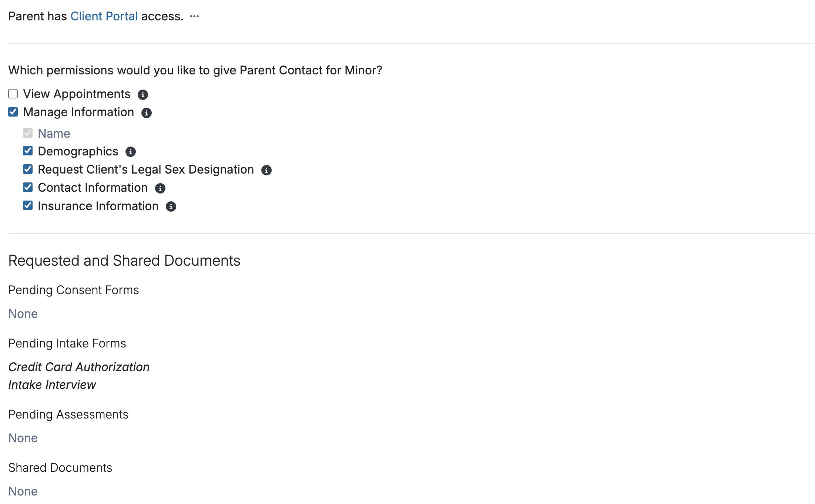Open the Credit Card Authorization form
815x504 pixels.
tap(79, 367)
